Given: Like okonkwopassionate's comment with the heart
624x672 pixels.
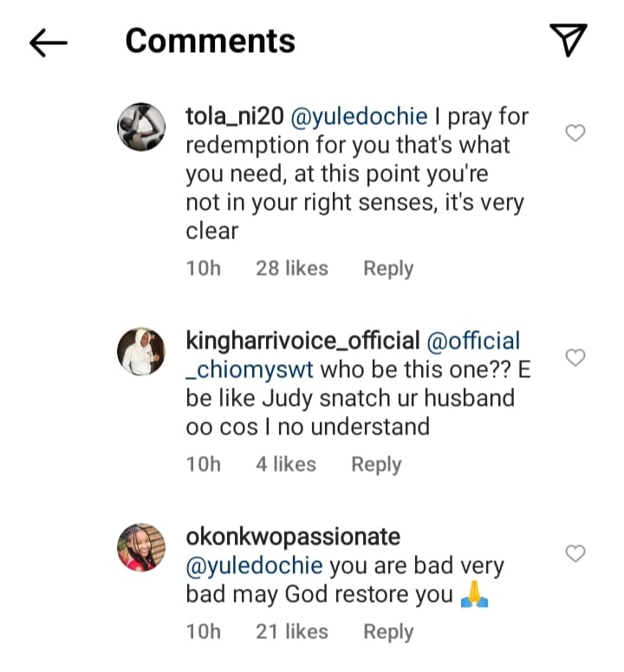Looking at the screenshot, I should coord(575,553).
